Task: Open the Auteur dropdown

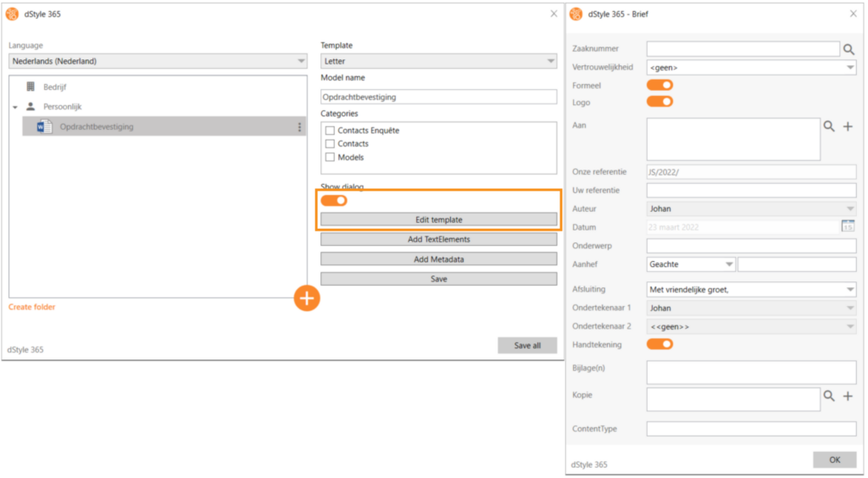Action: point(751,208)
